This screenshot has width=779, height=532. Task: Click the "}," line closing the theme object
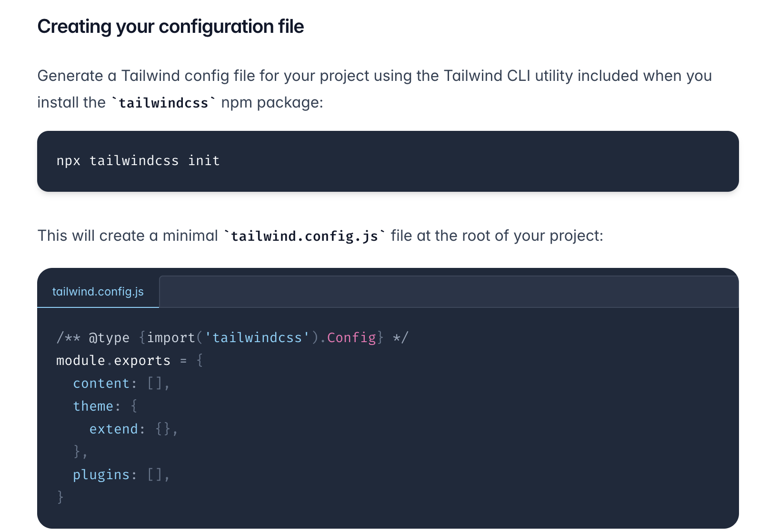point(80,452)
